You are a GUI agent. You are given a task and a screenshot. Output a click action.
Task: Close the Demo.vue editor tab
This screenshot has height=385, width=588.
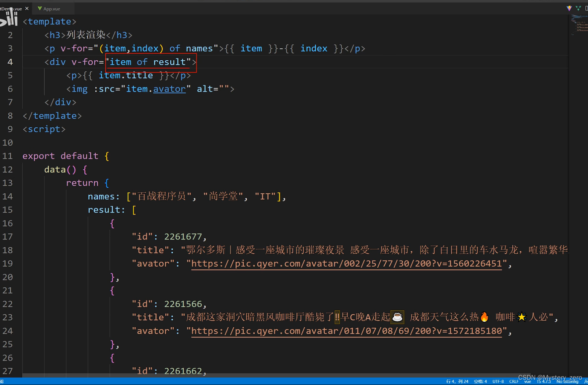27,8
